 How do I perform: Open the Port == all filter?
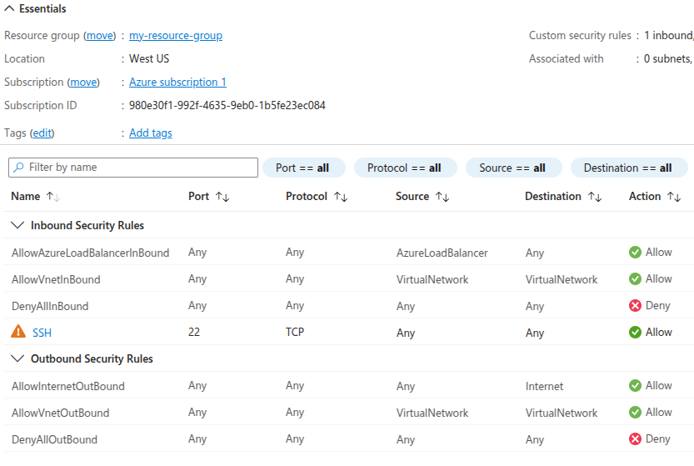pyautogui.click(x=303, y=168)
